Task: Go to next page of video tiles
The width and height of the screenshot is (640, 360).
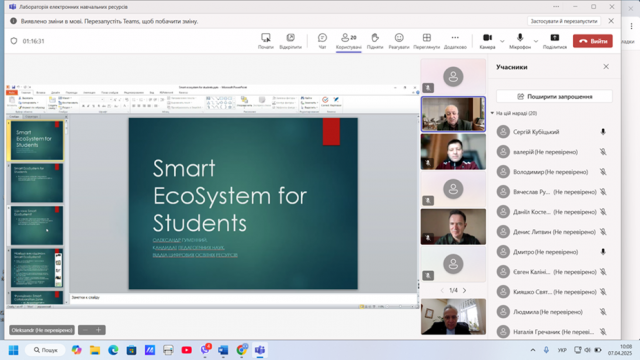Action: point(464,291)
